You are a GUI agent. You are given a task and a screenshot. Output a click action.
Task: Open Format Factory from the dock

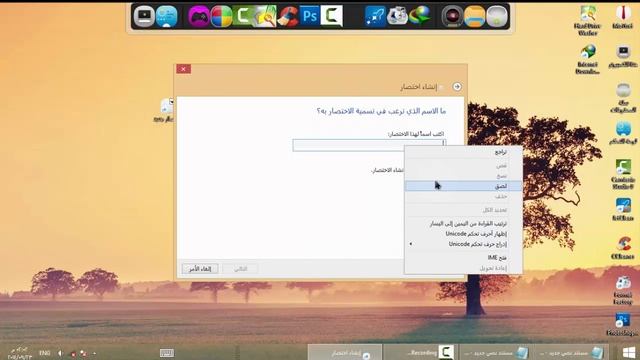tap(397, 17)
